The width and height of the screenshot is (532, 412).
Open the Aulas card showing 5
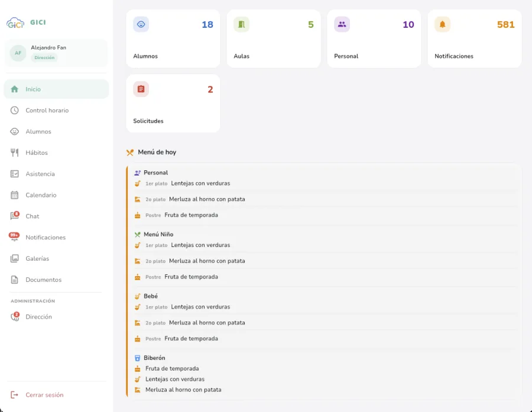point(274,38)
